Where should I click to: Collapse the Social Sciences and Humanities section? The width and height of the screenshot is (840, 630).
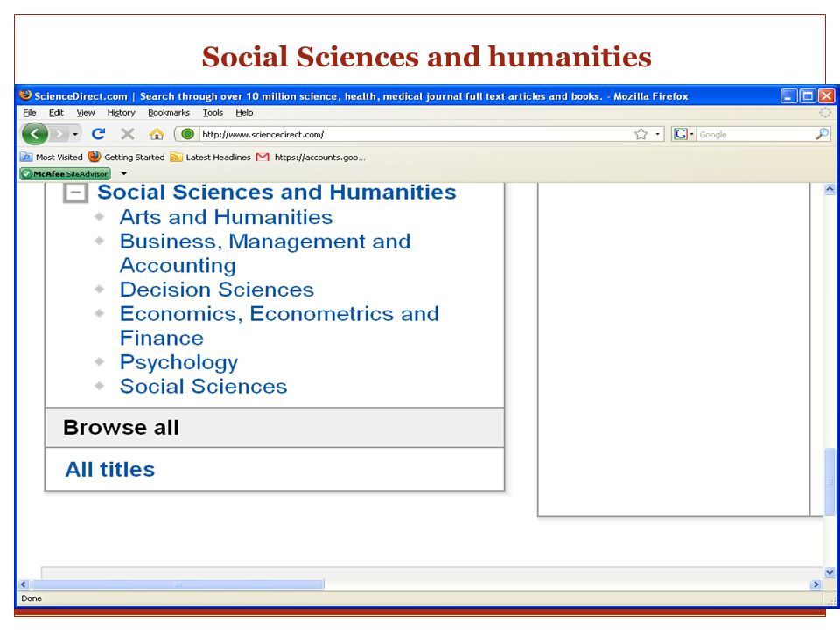coord(75,192)
